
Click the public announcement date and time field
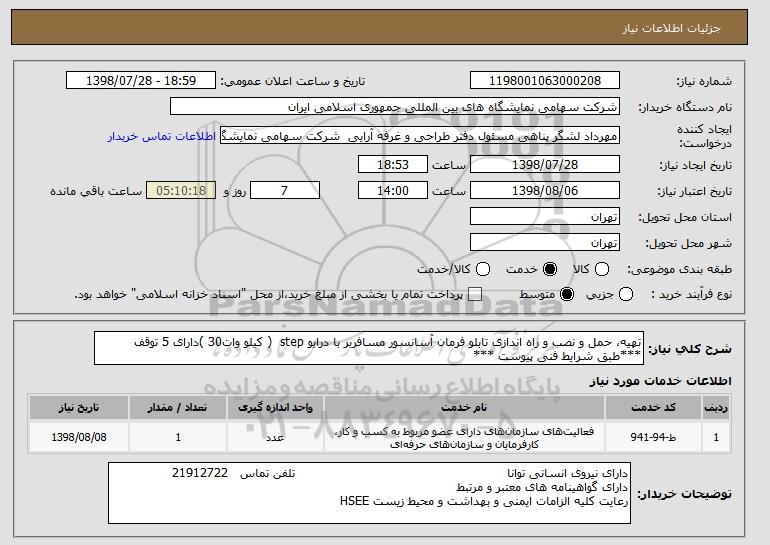click(x=141, y=81)
